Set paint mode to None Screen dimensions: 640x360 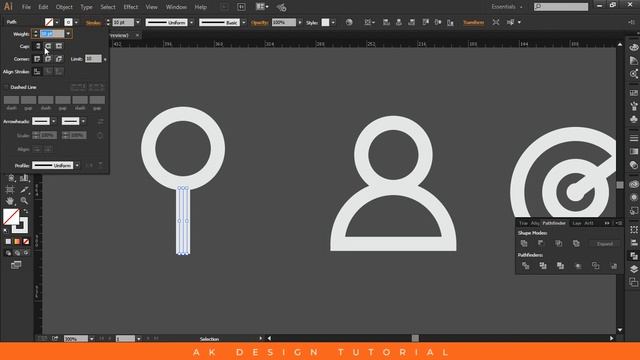pos(26,242)
